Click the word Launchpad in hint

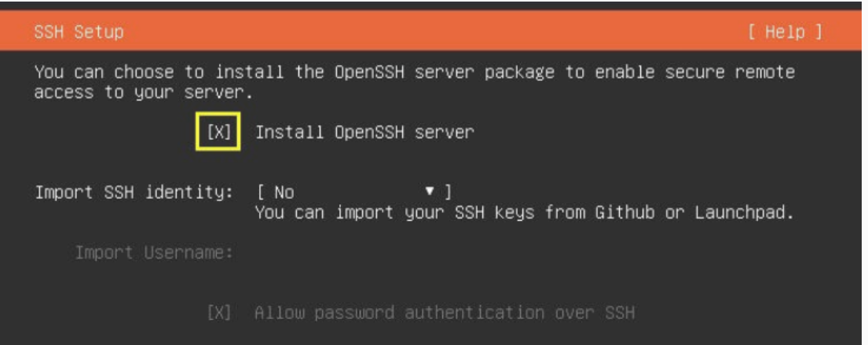(x=740, y=213)
